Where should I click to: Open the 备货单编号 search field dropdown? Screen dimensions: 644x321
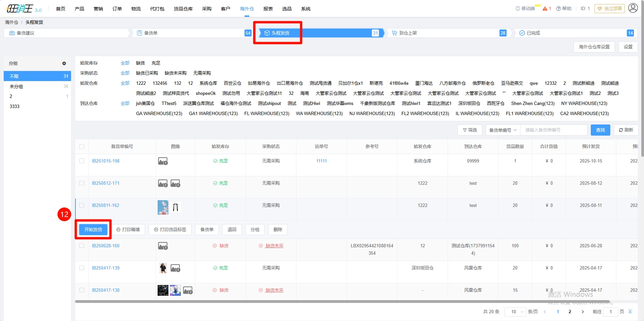point(503,130)
